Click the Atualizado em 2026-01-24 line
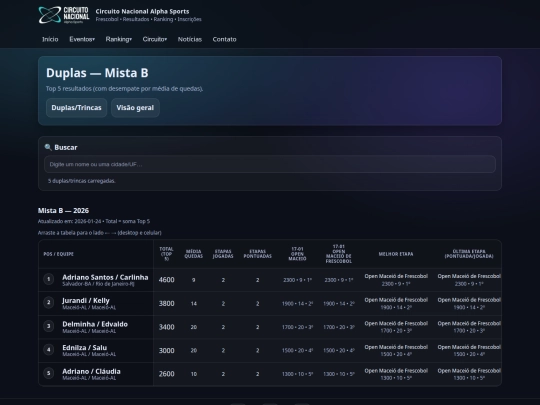Viewport: 540px width, 405px height. [x=94, y=221]
